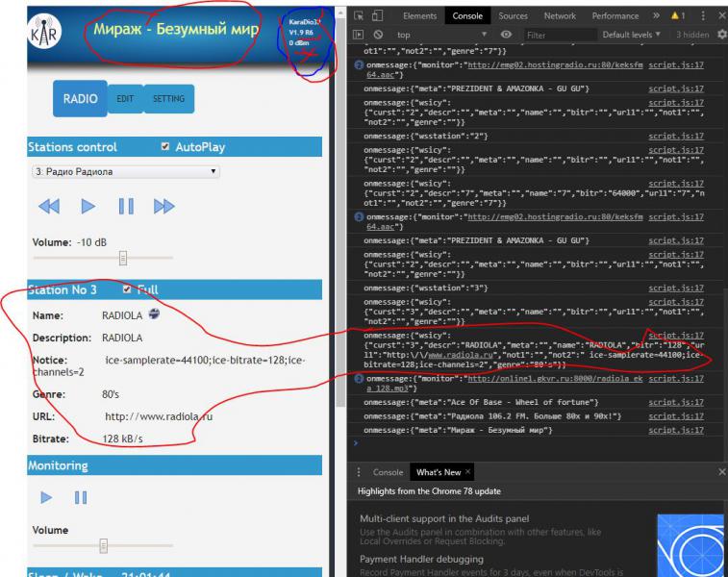Switch to the RADIO tab
Viewport: 728px width, 577px height.
click(x=81, y=98)
